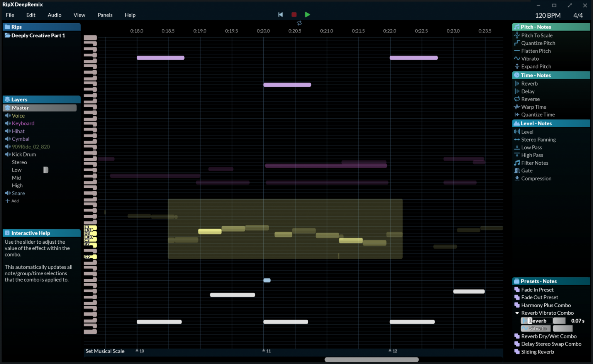
Task: Open the Gate effect
Action: (x=526, y=170)
